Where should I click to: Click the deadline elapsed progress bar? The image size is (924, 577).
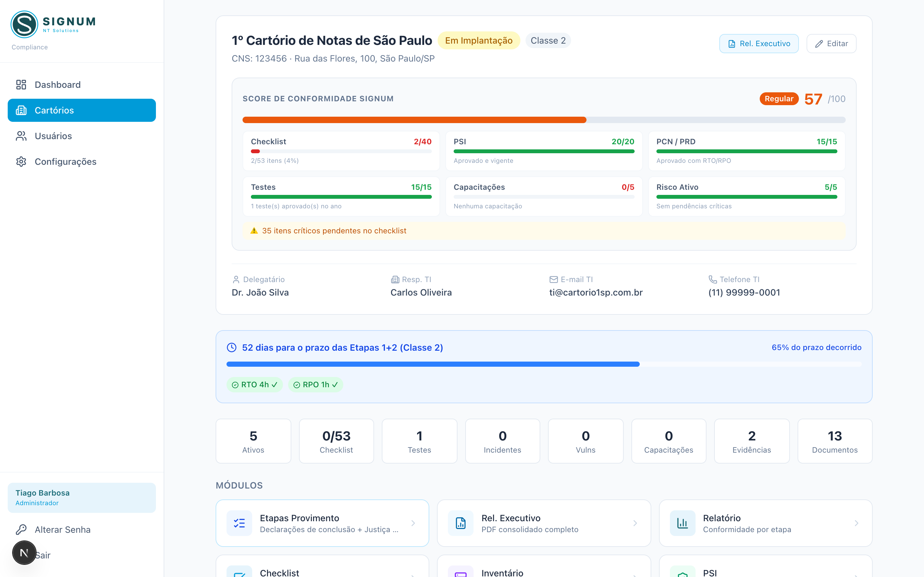click(x=544, y=364)
